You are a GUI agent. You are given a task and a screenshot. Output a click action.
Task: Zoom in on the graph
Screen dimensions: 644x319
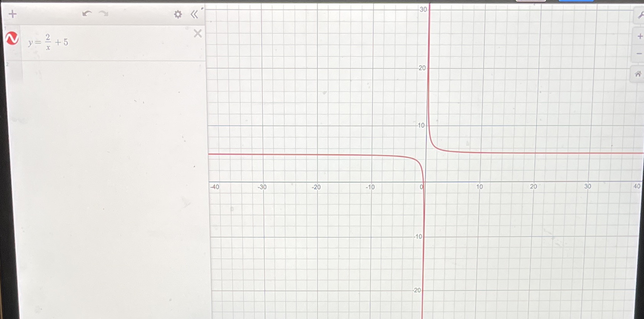[639, 36]
